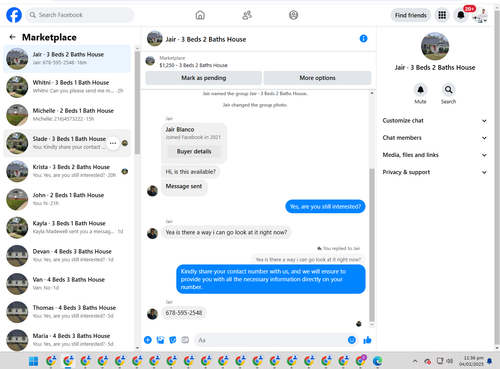Choose a sticker from the composer

point(173,340)
